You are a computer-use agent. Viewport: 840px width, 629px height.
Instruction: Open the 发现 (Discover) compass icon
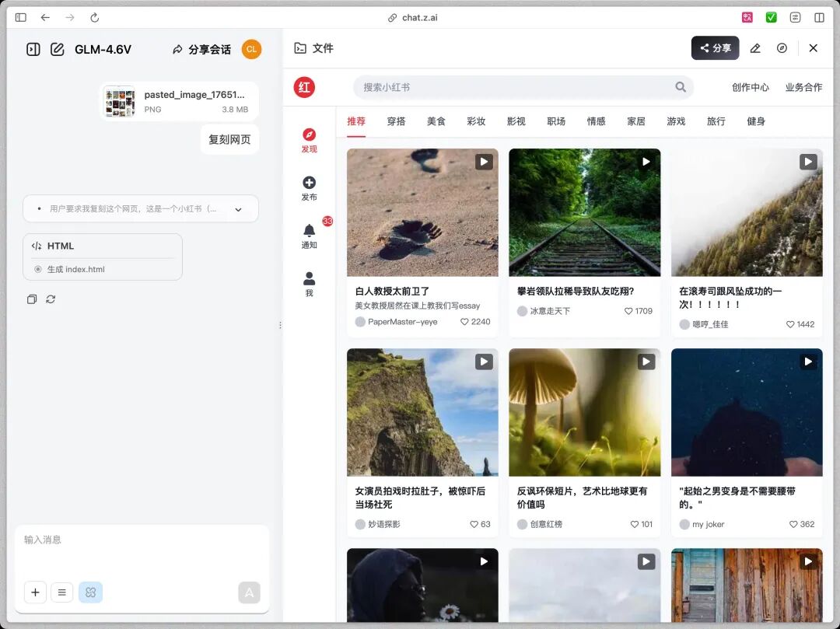pos(309,135)
